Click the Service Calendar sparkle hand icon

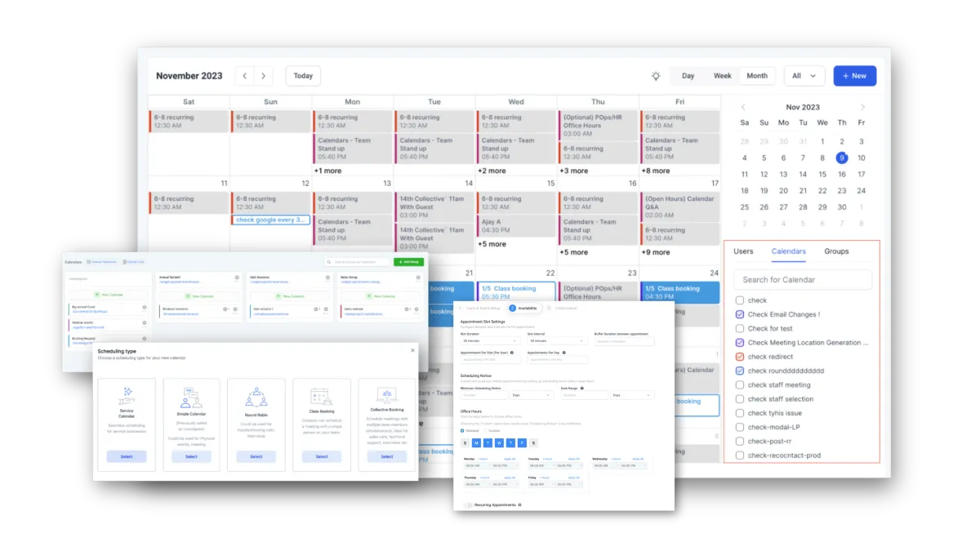click(x=127, y=396)
